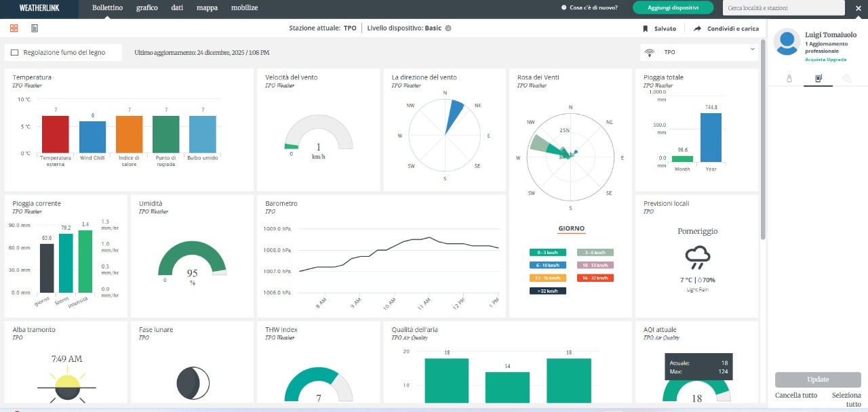Switch to the dashboard grid view icon
This screenshot has width=868, height=412.
14,28
